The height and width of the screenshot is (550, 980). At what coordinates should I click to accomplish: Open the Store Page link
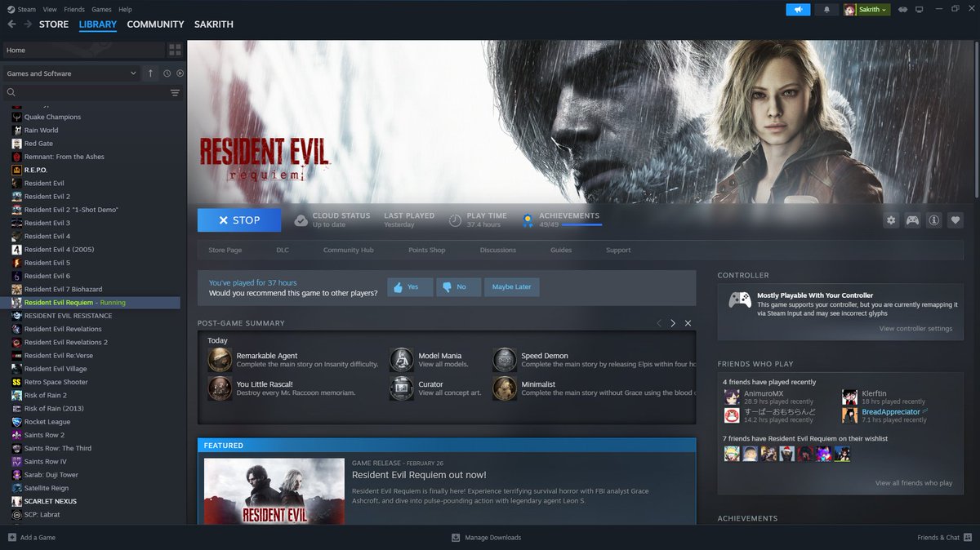click(225, 251)
